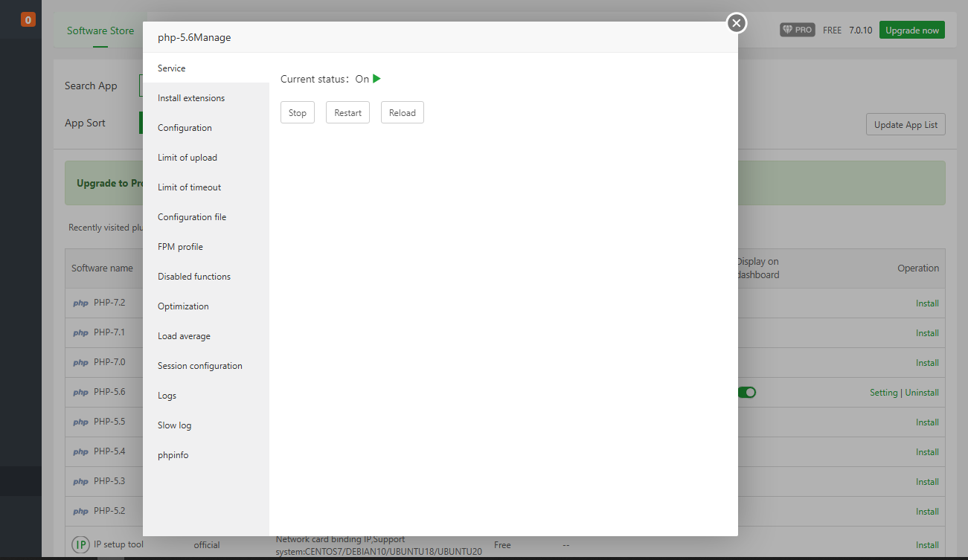Click the PHP-7.0 logo icon
This screenshot has width=968, height=560.
click(80, 363)
